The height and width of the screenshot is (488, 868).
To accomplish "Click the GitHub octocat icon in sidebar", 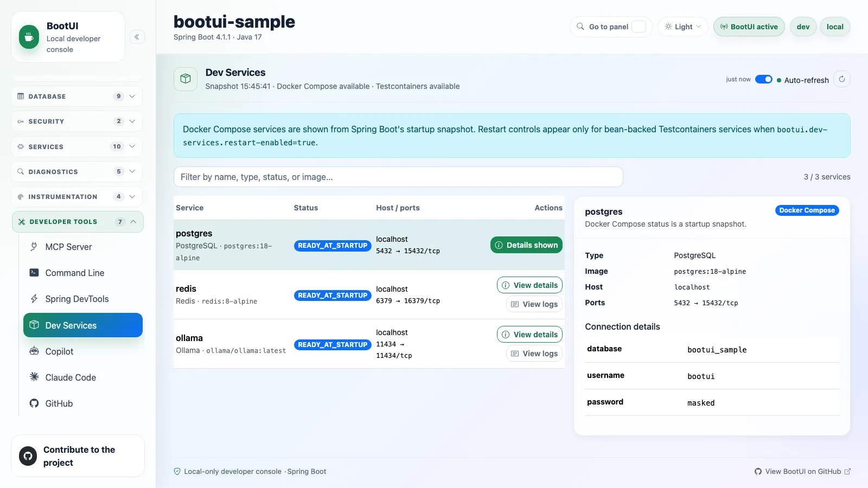I will tap(34, 403).
